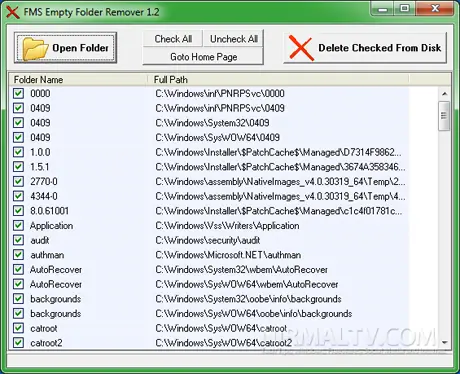Click Check All button

point(173,39)
